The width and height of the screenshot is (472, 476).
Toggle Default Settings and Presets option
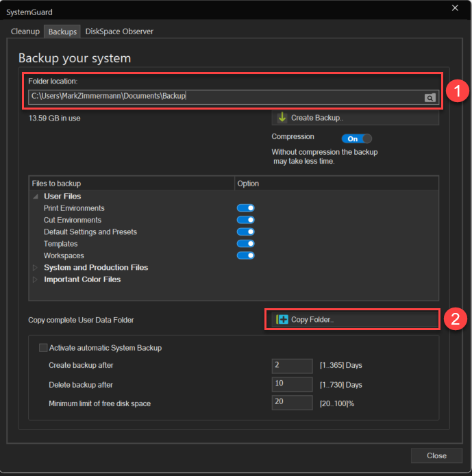pos(246,231)
